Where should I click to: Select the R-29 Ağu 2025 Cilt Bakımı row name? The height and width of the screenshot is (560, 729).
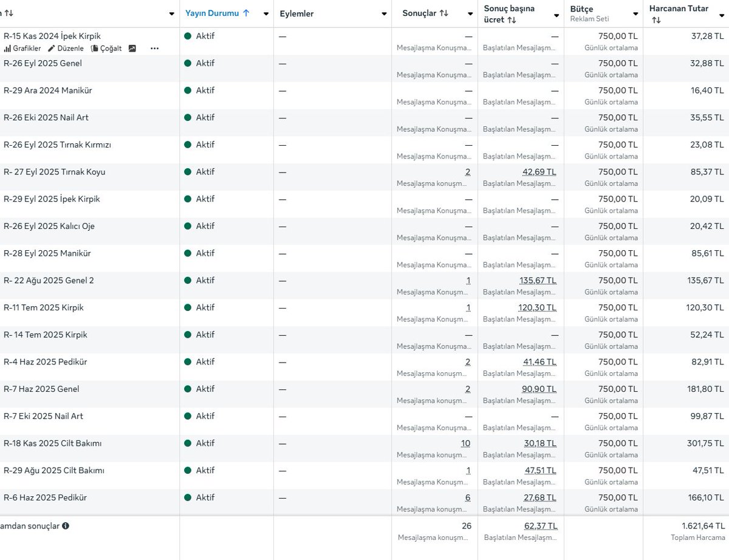point(54,470)
